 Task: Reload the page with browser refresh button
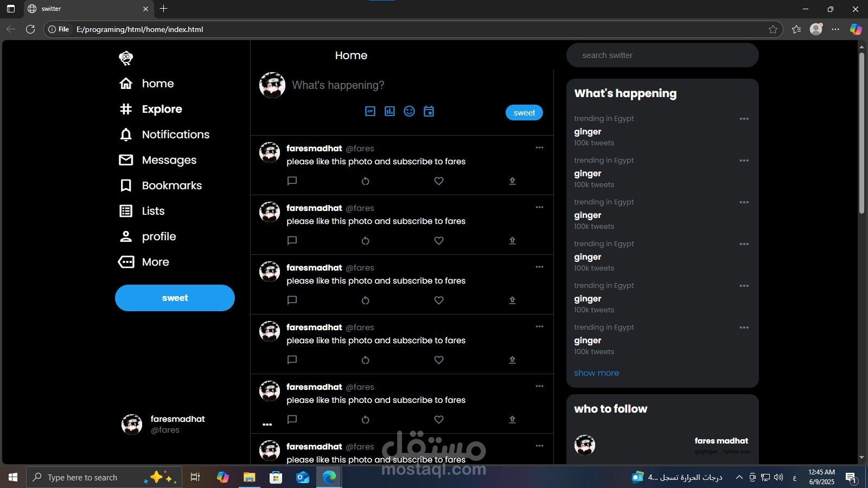(x=30, y=29)
